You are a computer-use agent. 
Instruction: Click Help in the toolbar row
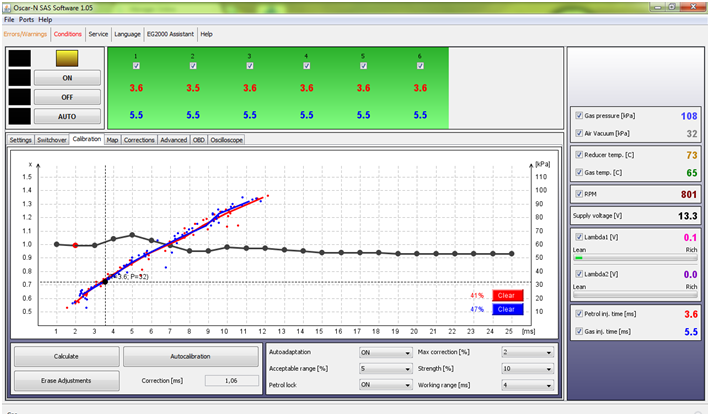(206, 34)
